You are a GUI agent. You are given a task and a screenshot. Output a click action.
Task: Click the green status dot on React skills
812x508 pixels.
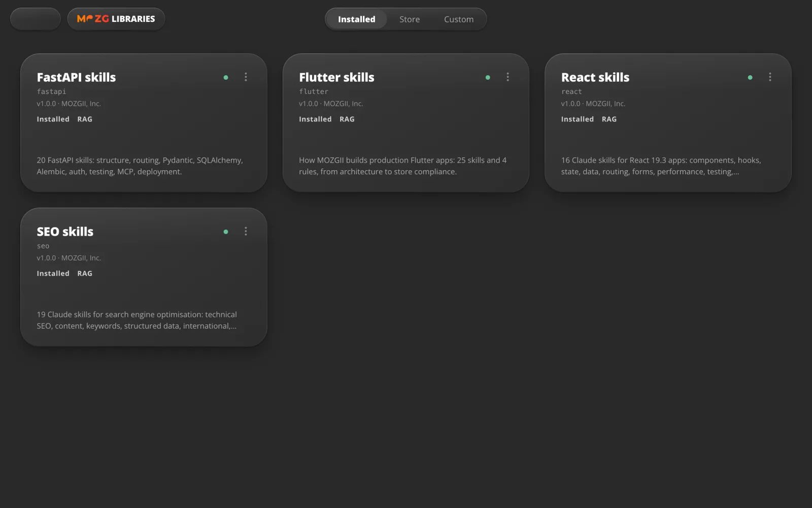point(750,78)
